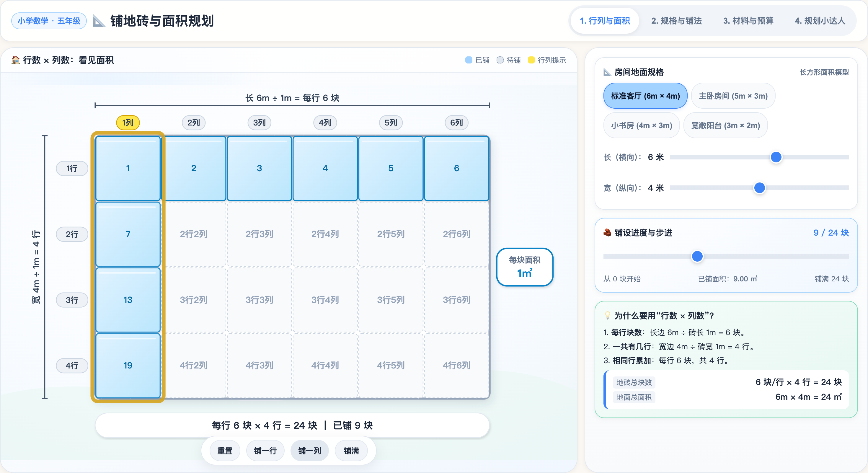Viewport: 868px width, 473px height.
Task: Click the 地面总面积 label
Action: [x=634, y=397]
